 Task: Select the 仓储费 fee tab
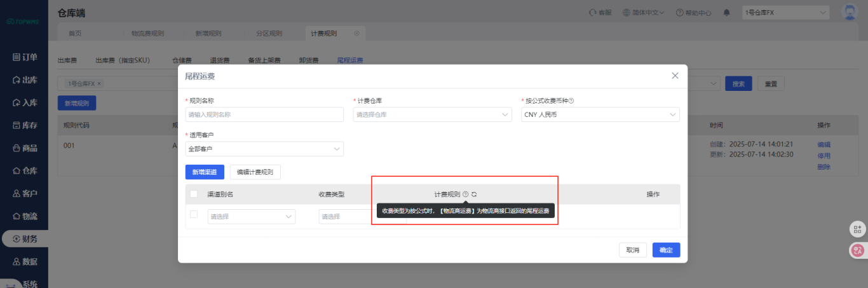(182, 60)
